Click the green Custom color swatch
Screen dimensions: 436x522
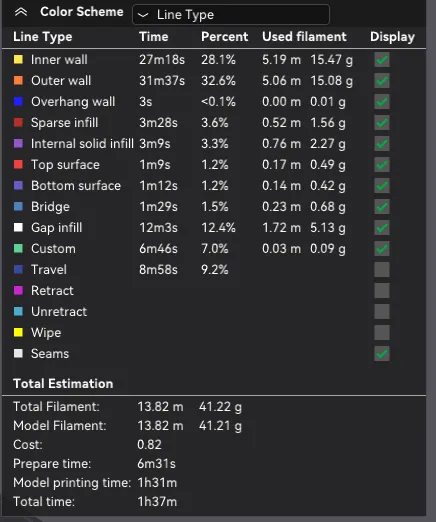(18, 249)
